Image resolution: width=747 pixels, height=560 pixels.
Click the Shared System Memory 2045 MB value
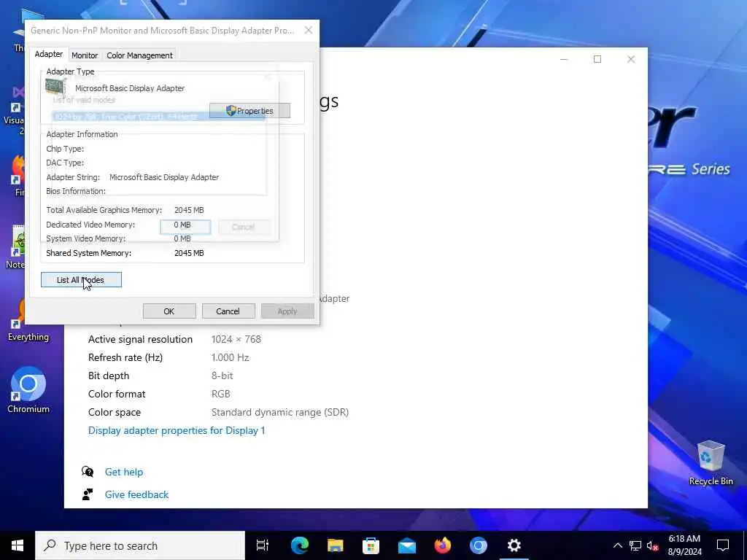pos(189,253)
